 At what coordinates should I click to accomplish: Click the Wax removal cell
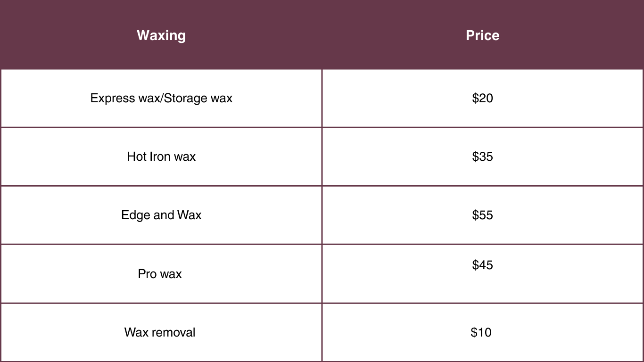(160, 332)
